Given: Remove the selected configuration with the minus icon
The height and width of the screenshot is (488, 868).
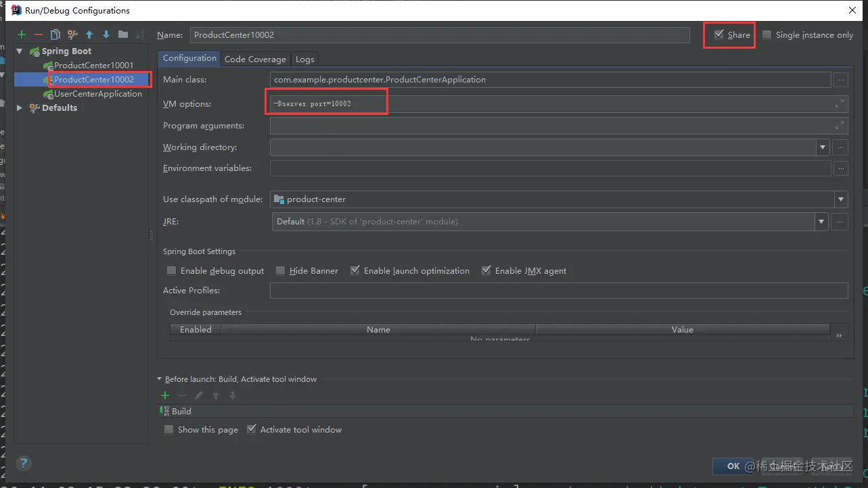Looking at the screenshot, I should (39, 34).
